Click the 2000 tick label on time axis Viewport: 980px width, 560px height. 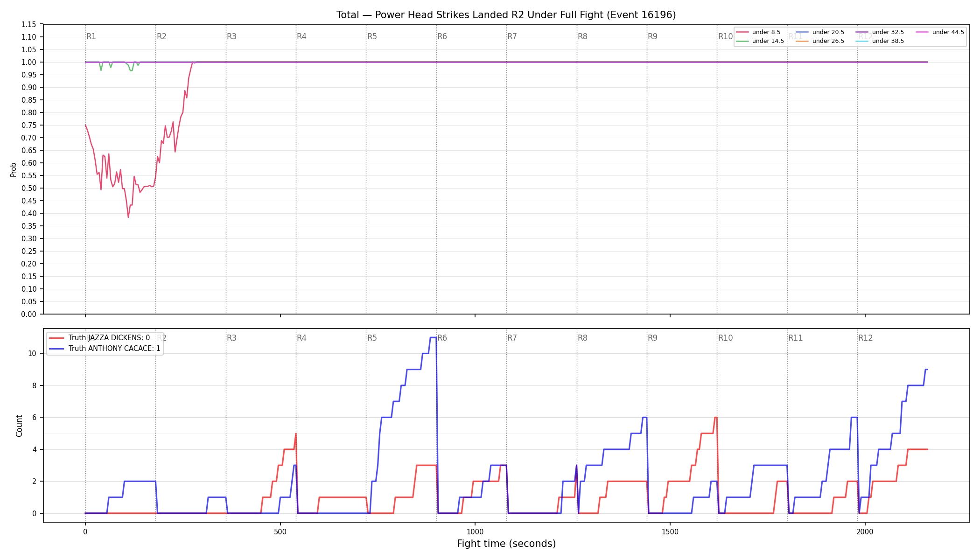coord(865,532)
